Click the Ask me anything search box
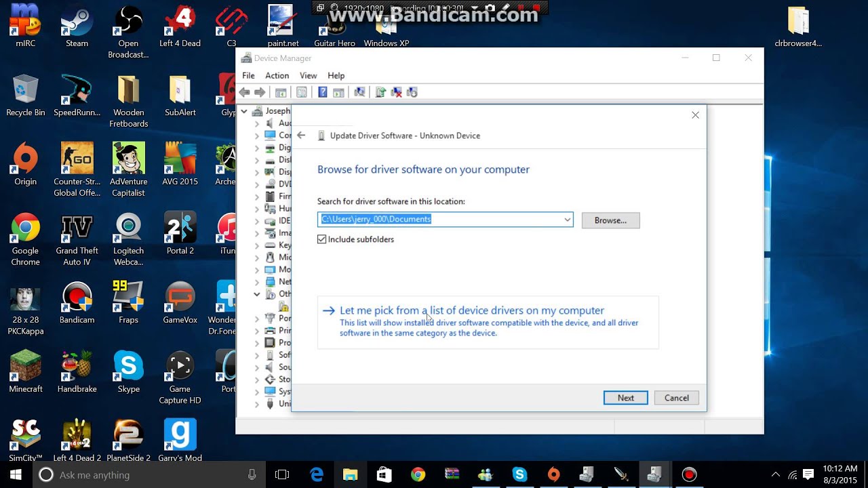The width and height of the screenshot is (868, 488). pos(149,475)
